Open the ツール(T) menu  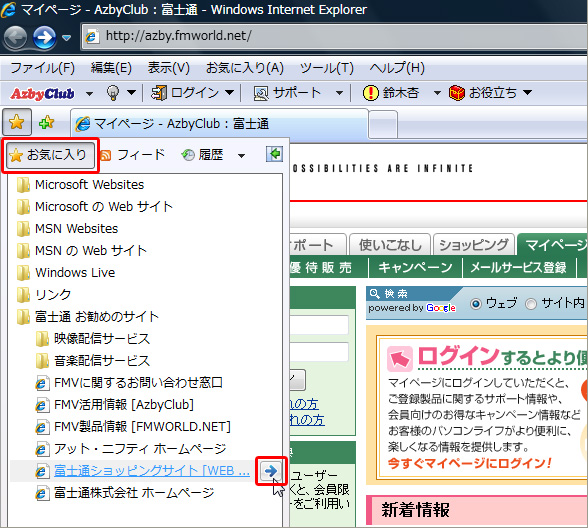click(x=327, y=68)
